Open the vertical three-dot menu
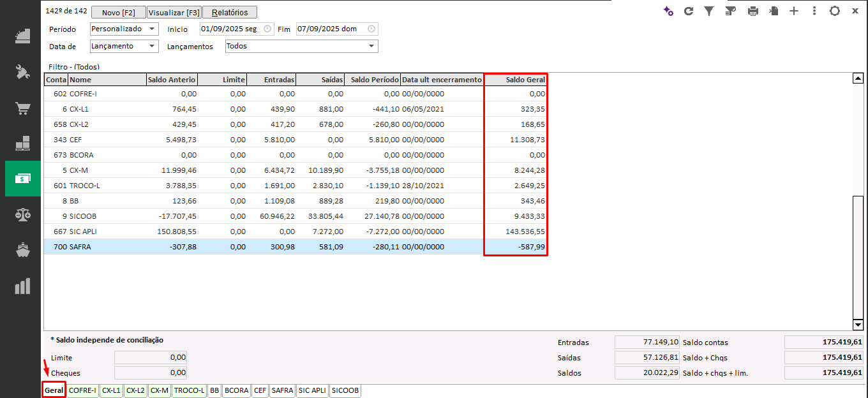The image size is (868, 398). [814, 11]
